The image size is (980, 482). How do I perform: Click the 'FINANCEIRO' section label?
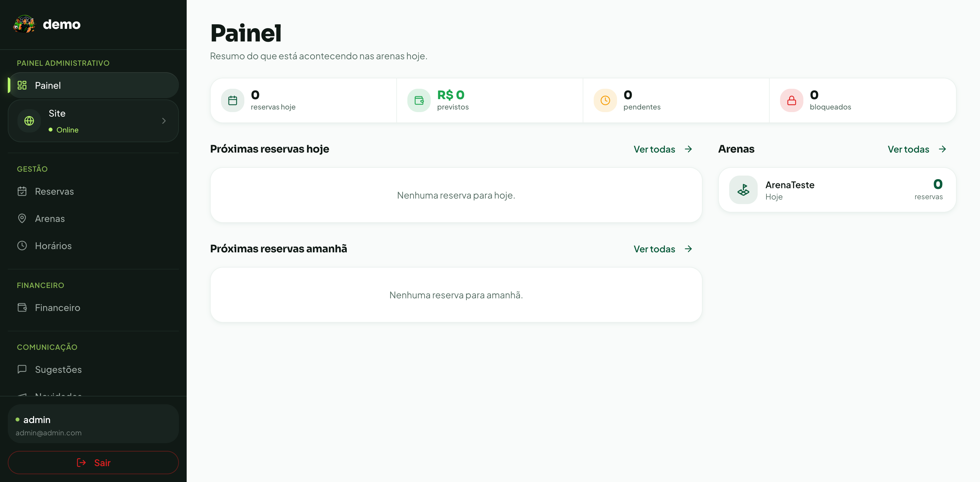pyautogui.click(x=40, y=285)
